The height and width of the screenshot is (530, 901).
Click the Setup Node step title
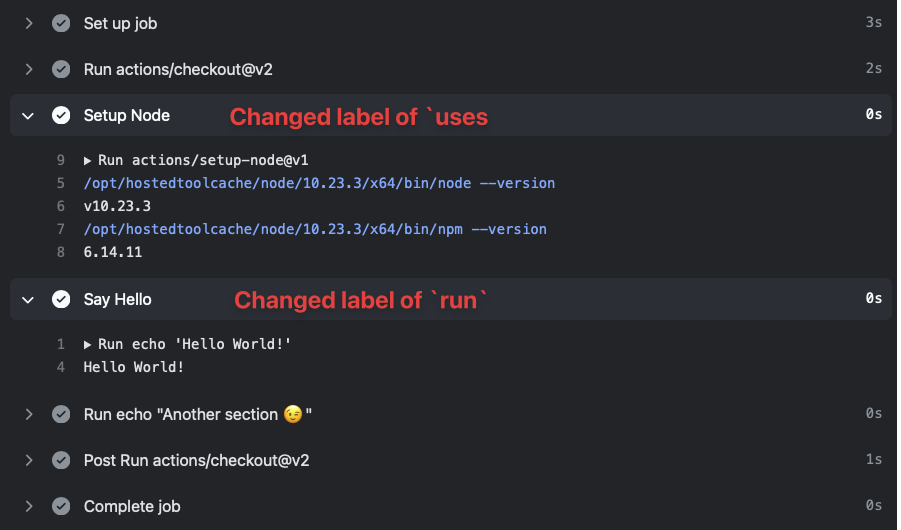127,115
